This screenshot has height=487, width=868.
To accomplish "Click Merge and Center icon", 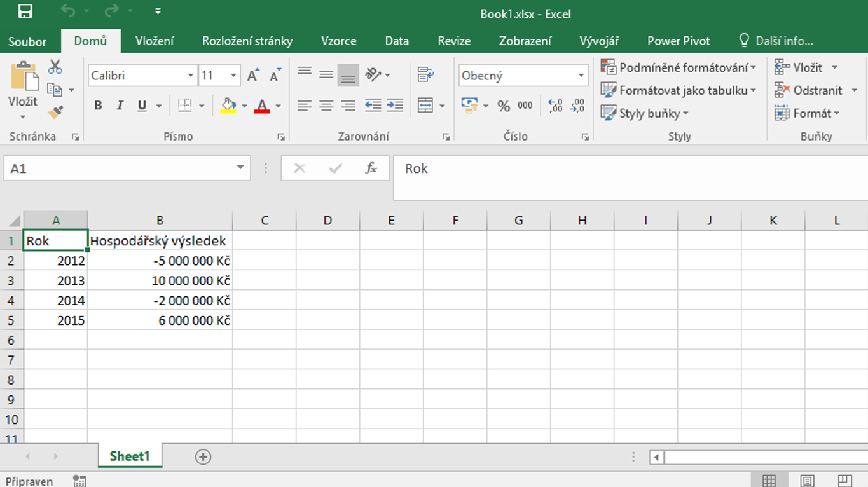I will click(425, 106).
